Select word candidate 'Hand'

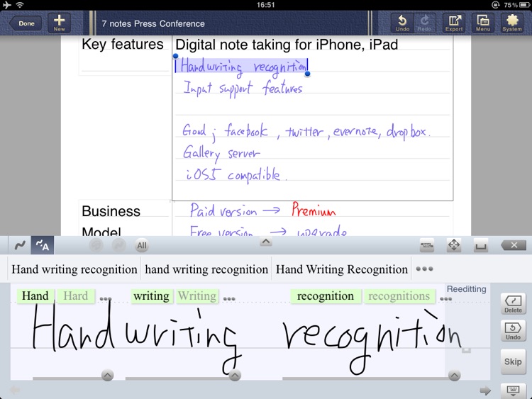[x=35, y=296]
